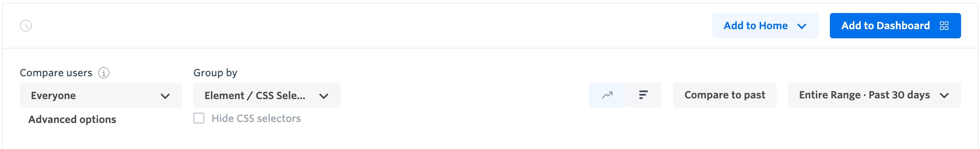980x149 pixels.
Task: Expand Advanced options
Action: (72, 120)
